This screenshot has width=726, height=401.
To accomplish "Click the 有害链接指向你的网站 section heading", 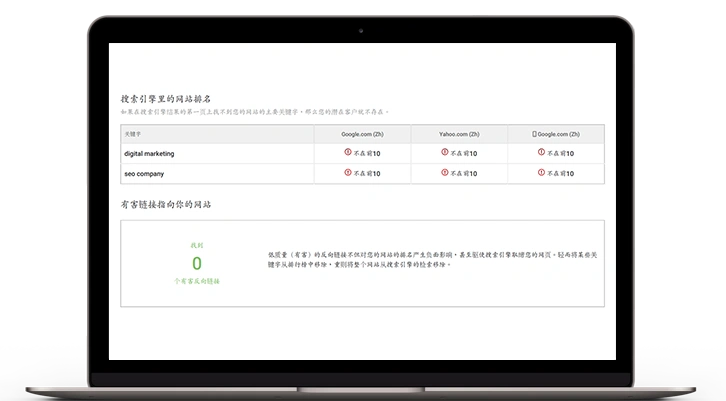I will tap(164, 204).
